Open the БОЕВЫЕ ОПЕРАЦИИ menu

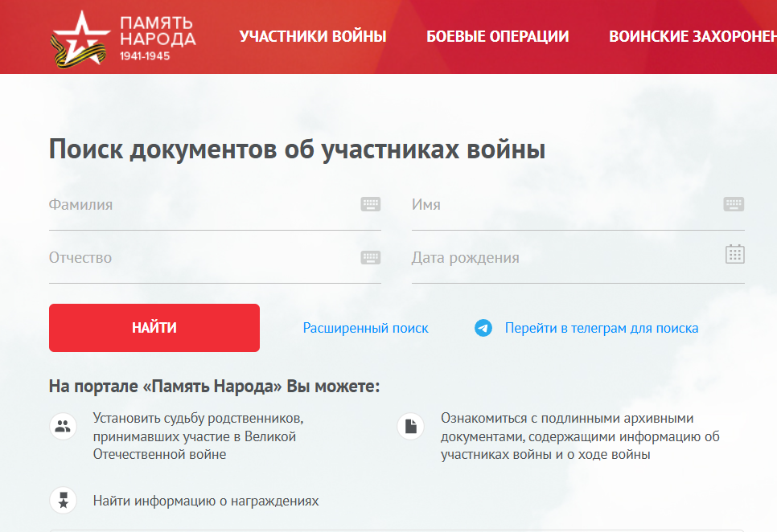coord(499,35)
